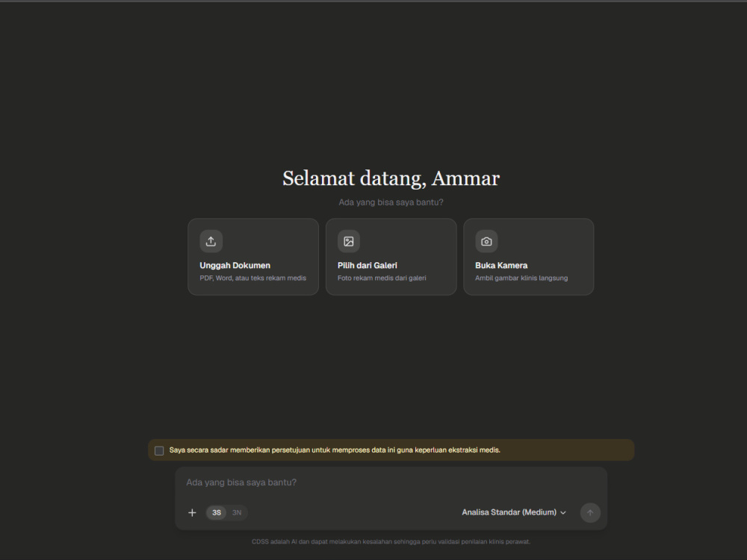Click the camera icon in Buka Kamera card
Image resolution: width=747 pixels, height=560 pixels.
click(486, 241)
